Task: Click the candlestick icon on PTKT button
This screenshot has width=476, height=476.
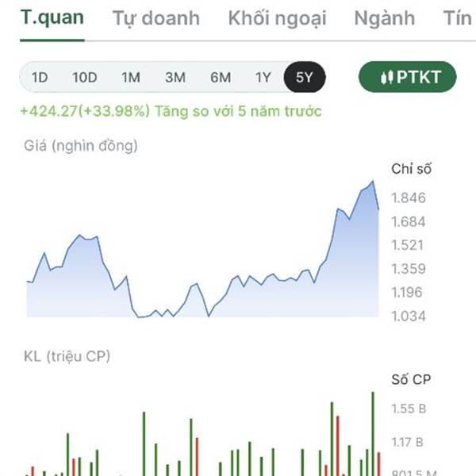Action: [387, 77]
